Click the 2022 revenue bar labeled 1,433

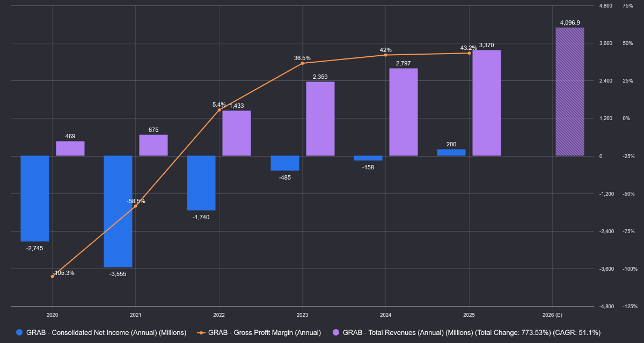(x=237, y=133)
